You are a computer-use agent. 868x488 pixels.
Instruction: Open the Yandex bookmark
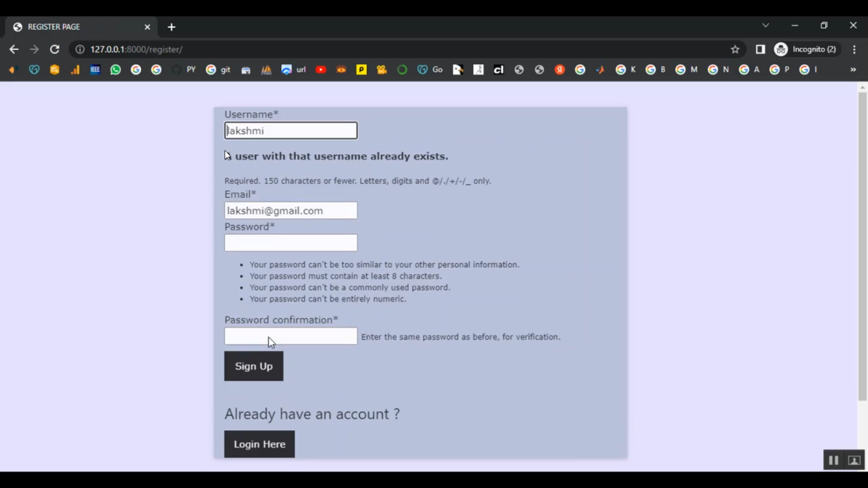[560, 70]
